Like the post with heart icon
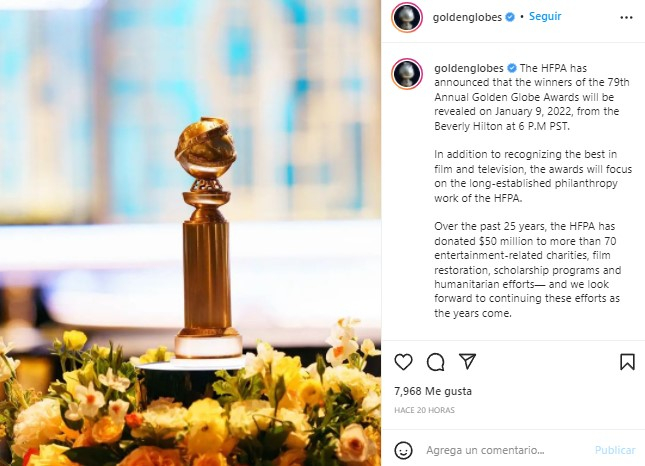 (x=403, y=362)
